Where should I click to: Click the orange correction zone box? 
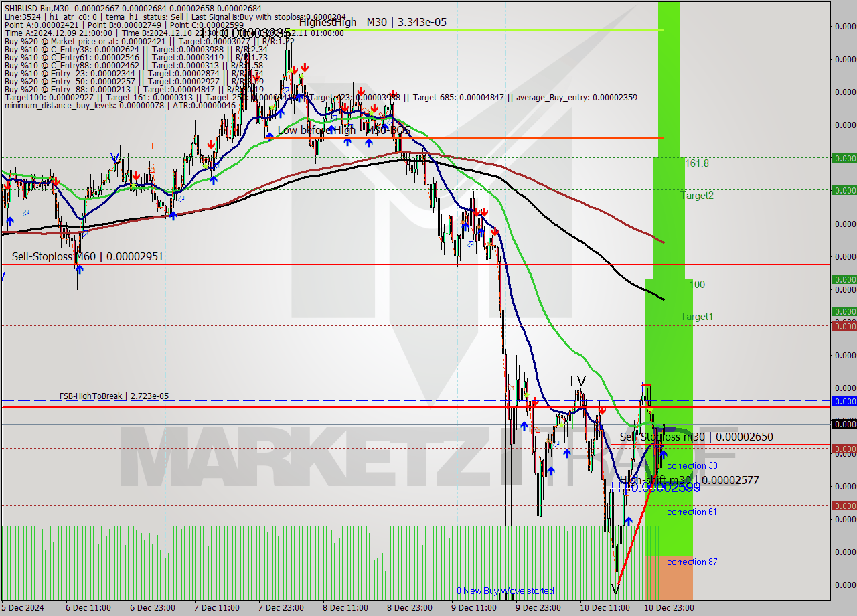click(668, 579)
